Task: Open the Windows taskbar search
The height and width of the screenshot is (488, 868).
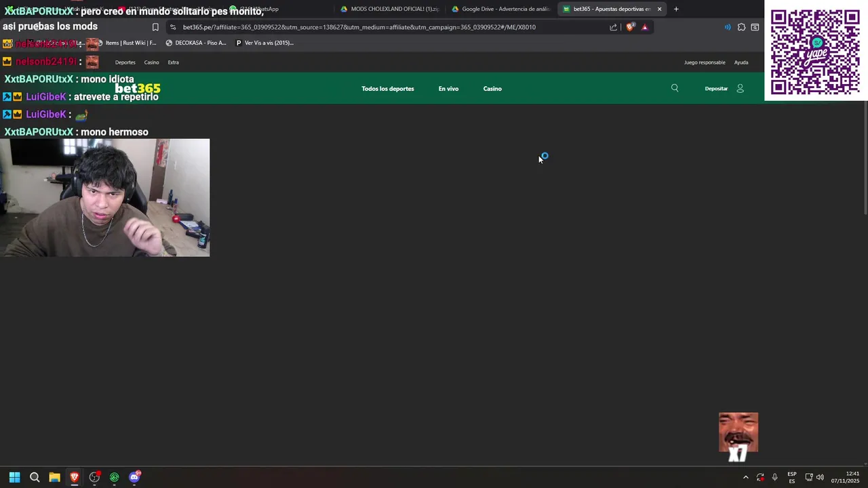Action: click(35, 477)
